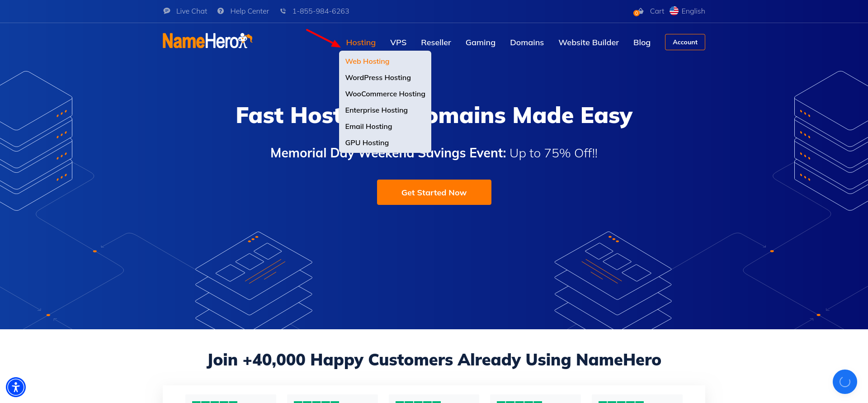Click the Join +40,000 Happy Customers heading
This screenshot has width=868, height=403.
click(434, 360)
